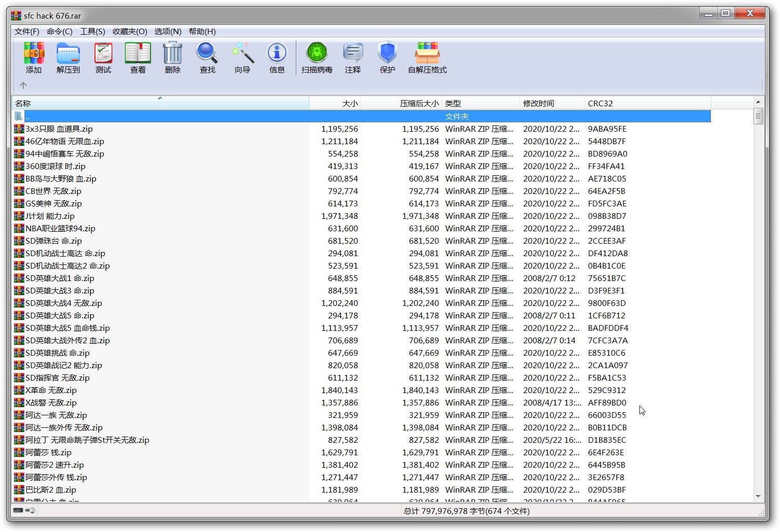Image resolution: width=780 pixels, height=532 pixels.
Task: Select file X战警 无敌.zip
Action: [51, 402]
